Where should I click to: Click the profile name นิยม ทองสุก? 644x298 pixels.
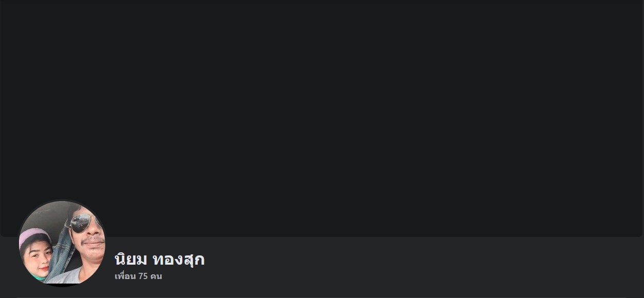(159, 260)
